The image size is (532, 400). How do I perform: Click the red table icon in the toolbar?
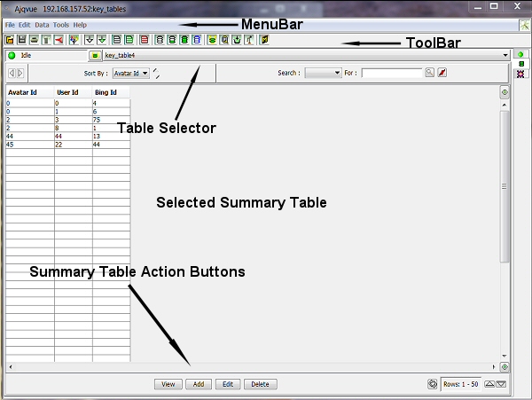click(x=144, y=40)
